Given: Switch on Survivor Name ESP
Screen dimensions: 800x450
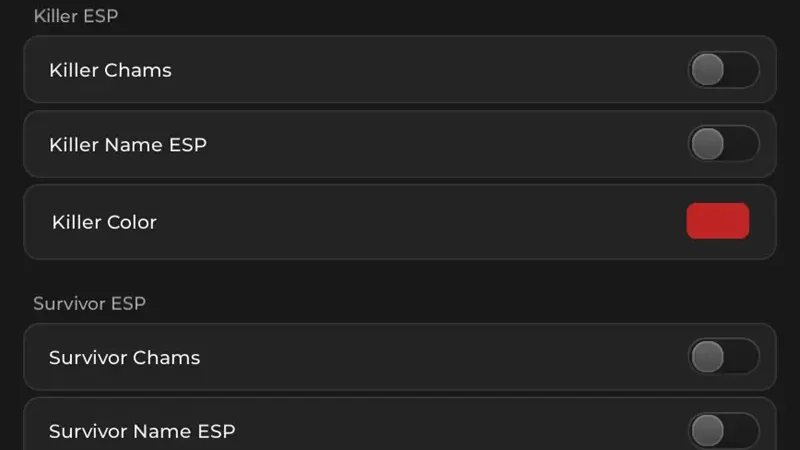Looking at the screenshot, I should click(723, 431).
